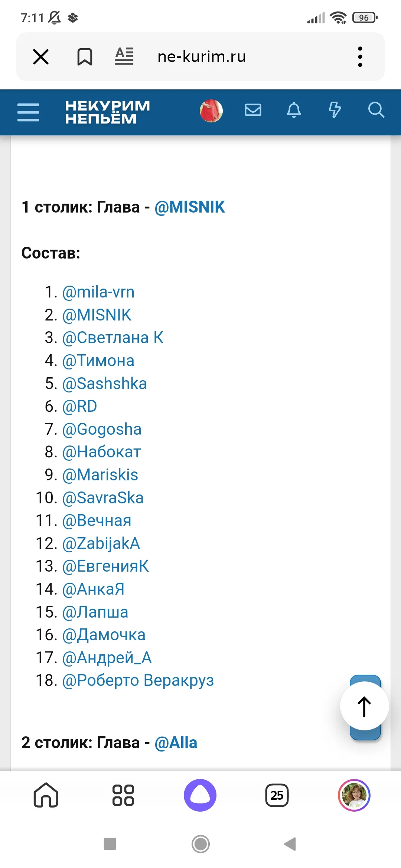Open the browser three-dot menu
Image resolution: width=401 pixels, height=868 pixels.
(360, 57)
